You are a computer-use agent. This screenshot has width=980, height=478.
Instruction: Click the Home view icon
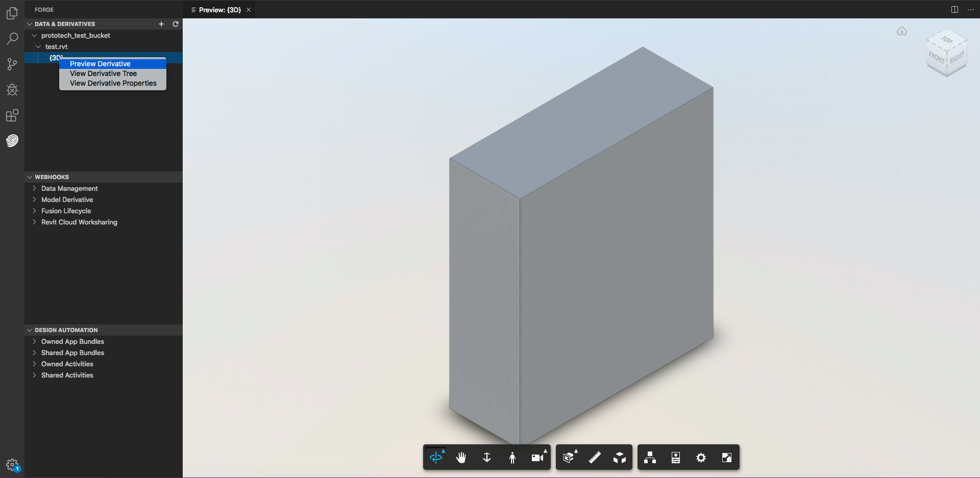(902, 31)
